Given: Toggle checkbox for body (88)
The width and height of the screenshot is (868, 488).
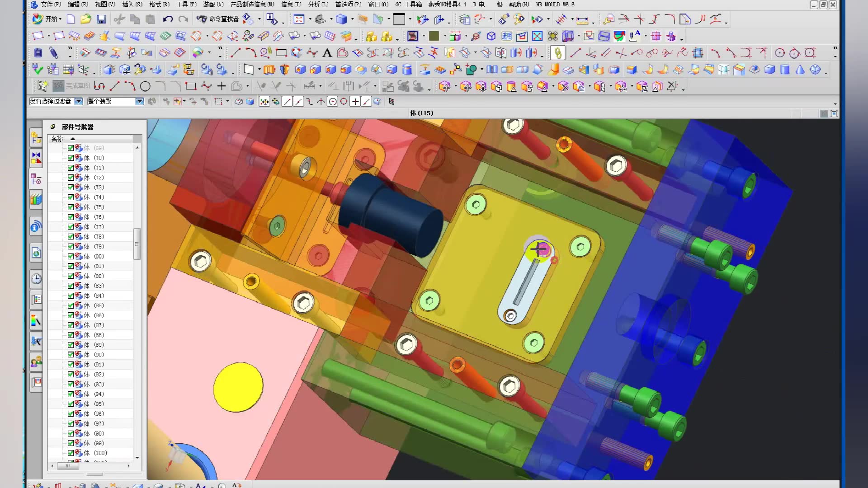Looking at the screenshot, I should click(x=71, y=335).
